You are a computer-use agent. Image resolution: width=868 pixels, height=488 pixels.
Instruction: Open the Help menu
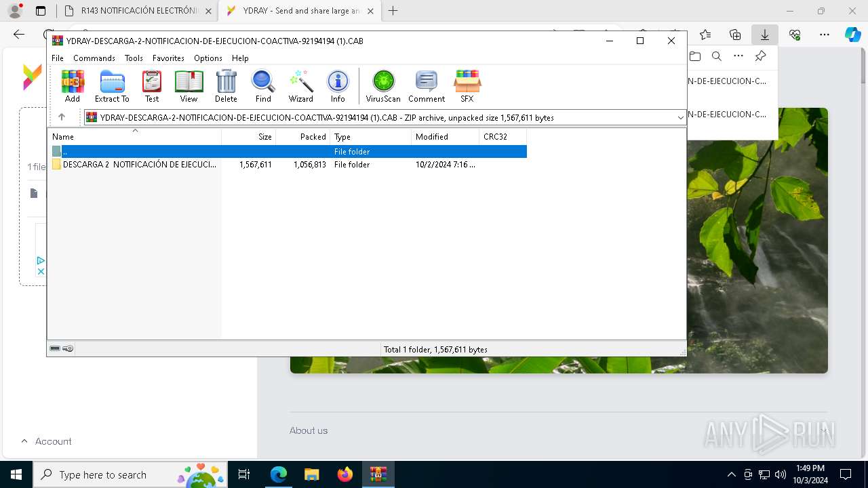[240, 58]
